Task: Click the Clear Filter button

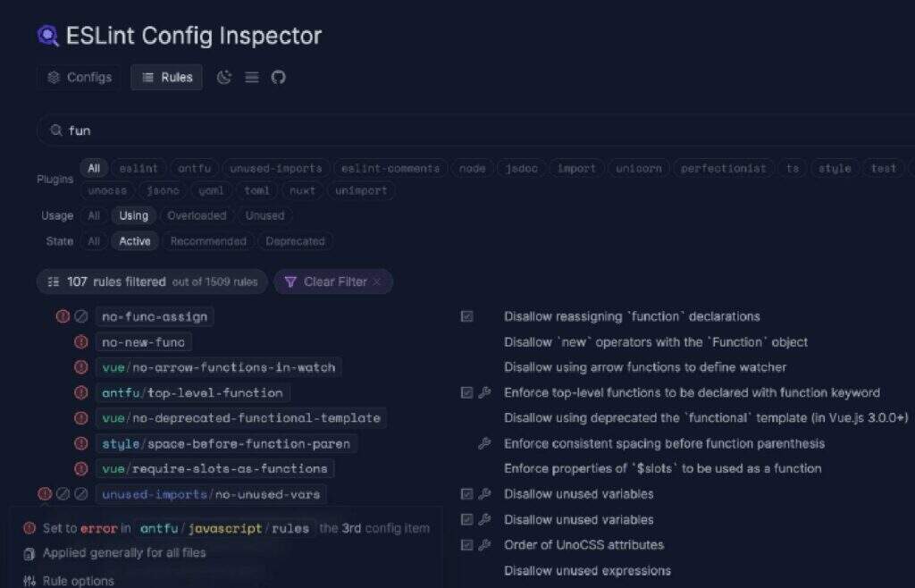Action: click(332, 281)
